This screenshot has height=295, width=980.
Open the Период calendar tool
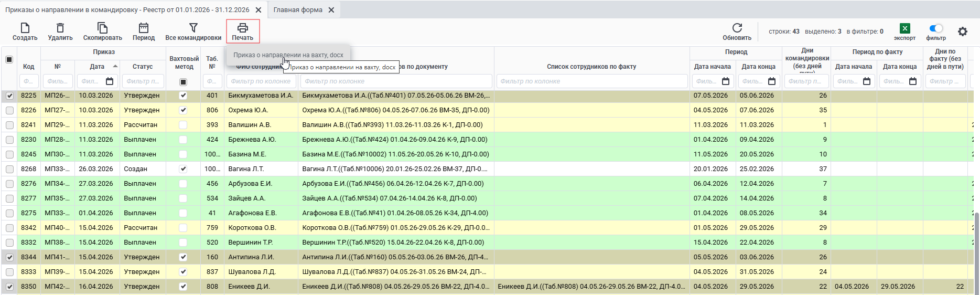[x=144, y=28]
